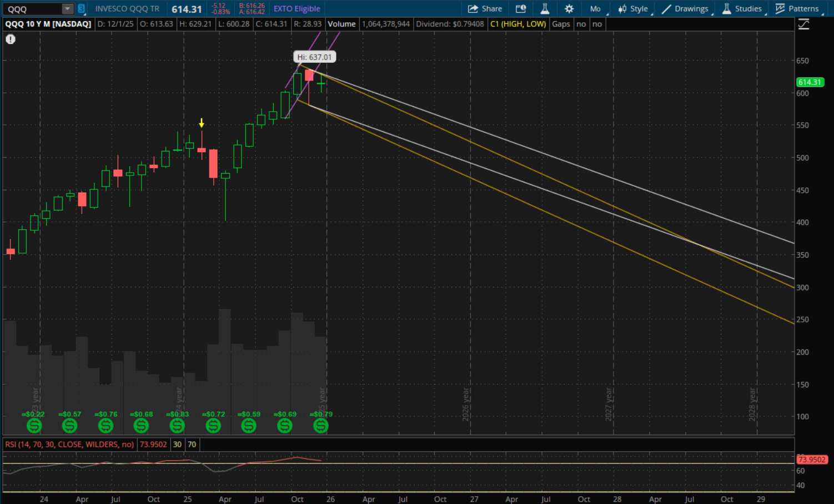Toggle the C1 (HIGH, LOW) study label
This screenshot has height=504, width=834.
tap(518, 24)
